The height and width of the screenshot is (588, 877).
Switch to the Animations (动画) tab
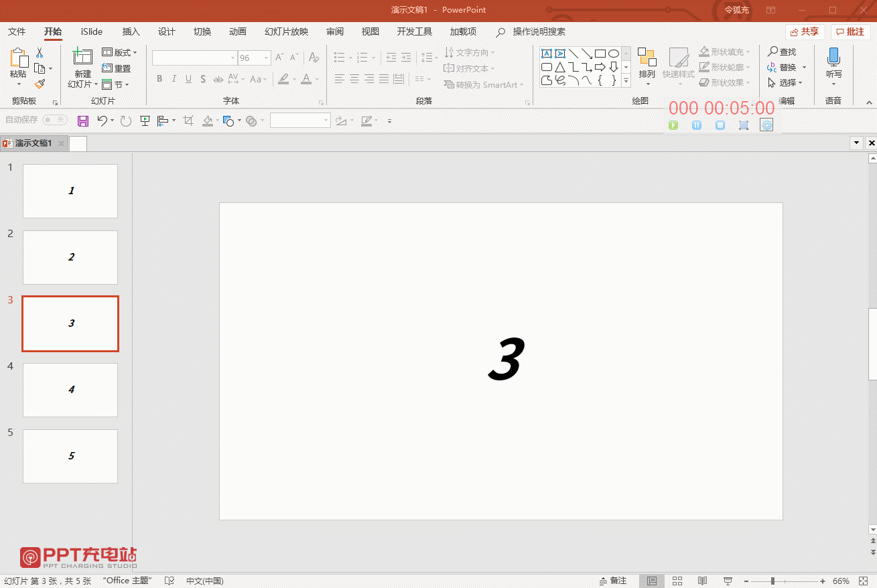point(238,31)
